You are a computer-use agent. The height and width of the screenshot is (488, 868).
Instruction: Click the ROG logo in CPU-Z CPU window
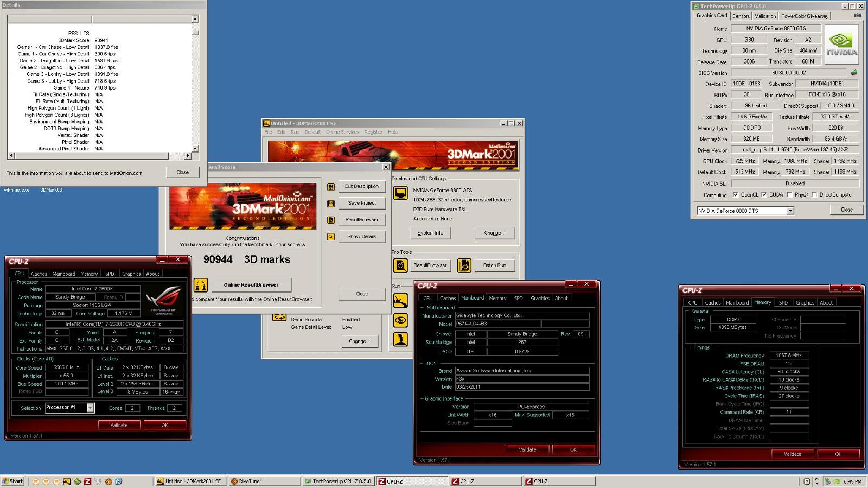[x=163, y=300]
